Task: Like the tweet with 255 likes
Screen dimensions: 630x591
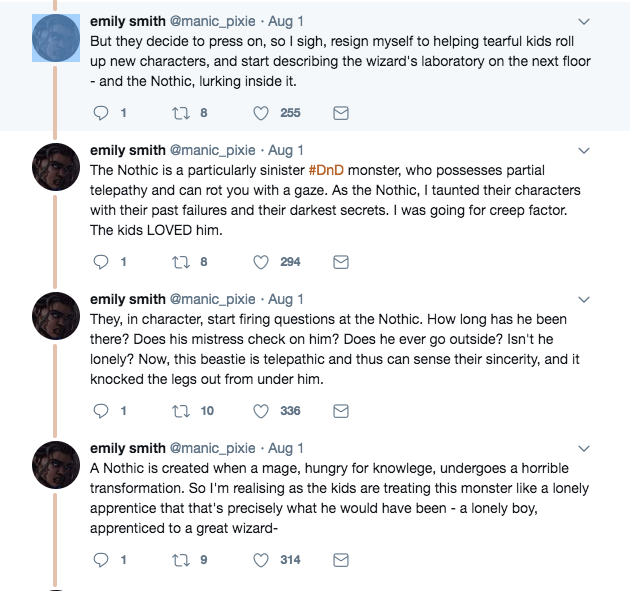Action: tap(262, 113)
